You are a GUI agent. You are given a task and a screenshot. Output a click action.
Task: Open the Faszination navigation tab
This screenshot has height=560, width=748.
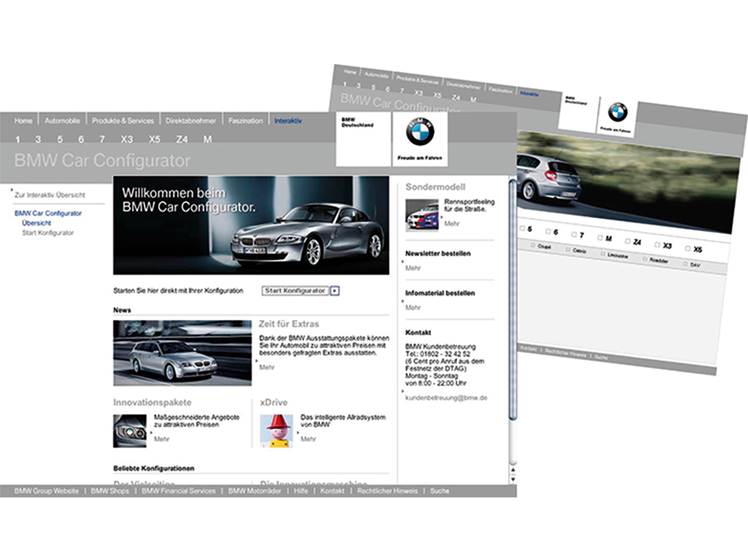[x=245, y=121]
